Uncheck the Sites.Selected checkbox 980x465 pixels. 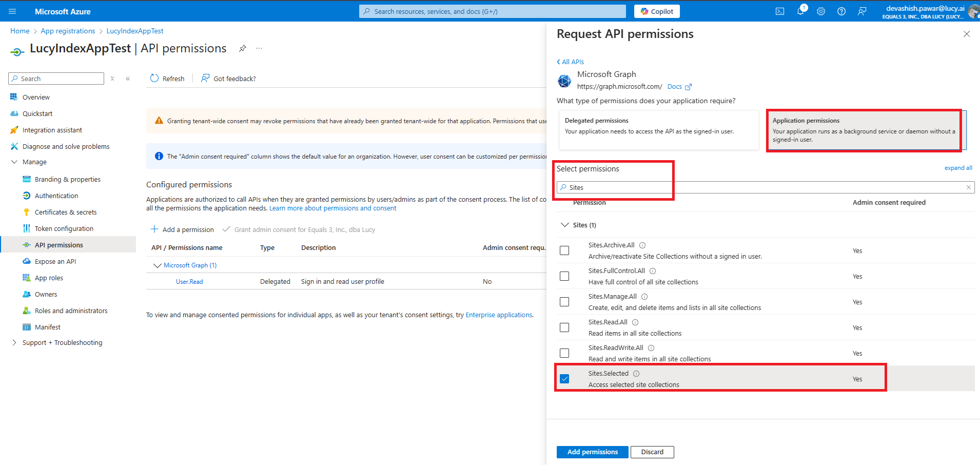tap(564, 379)
